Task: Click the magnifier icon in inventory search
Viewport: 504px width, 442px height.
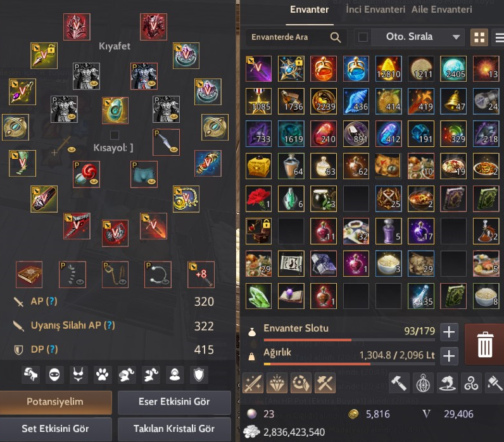Action: click(x=335, y=37)
